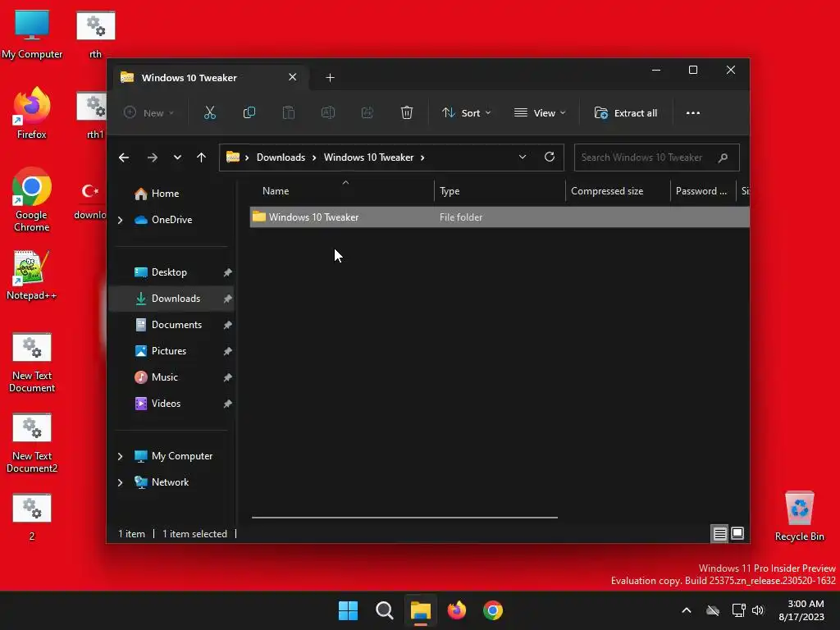Expand address bar history dropdown
Viewport: 840px width, 630px height.
click(x=523, y=157)
